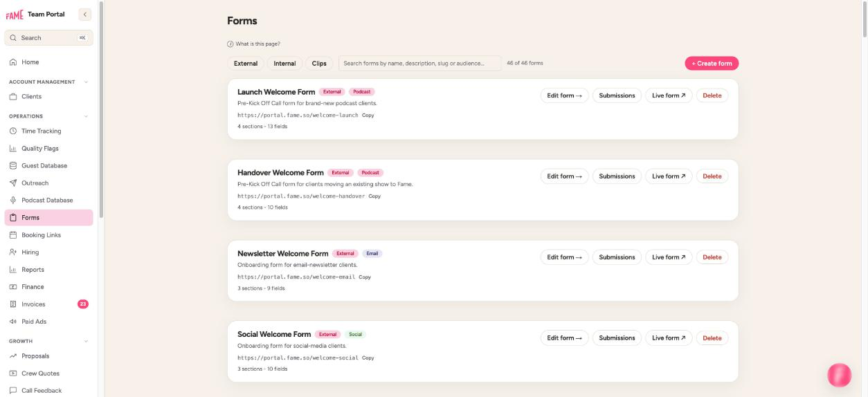
Task: Click the pink floating chat bubble
Action: [840, 375]
